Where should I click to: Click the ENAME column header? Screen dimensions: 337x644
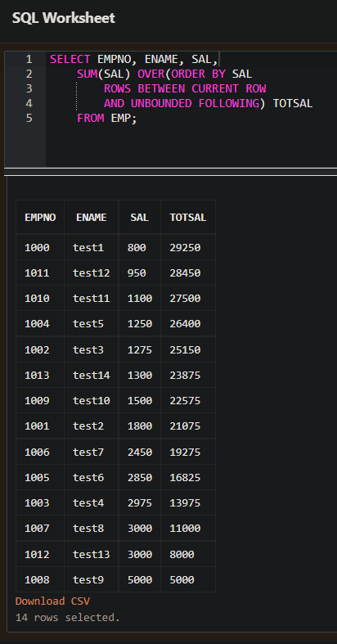click(91, 218)
